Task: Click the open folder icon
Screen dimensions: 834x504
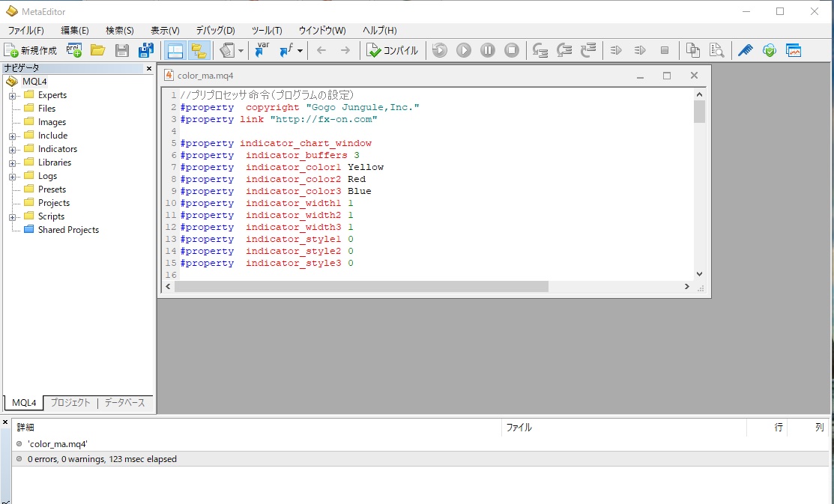Action: (x=97, y=50)
